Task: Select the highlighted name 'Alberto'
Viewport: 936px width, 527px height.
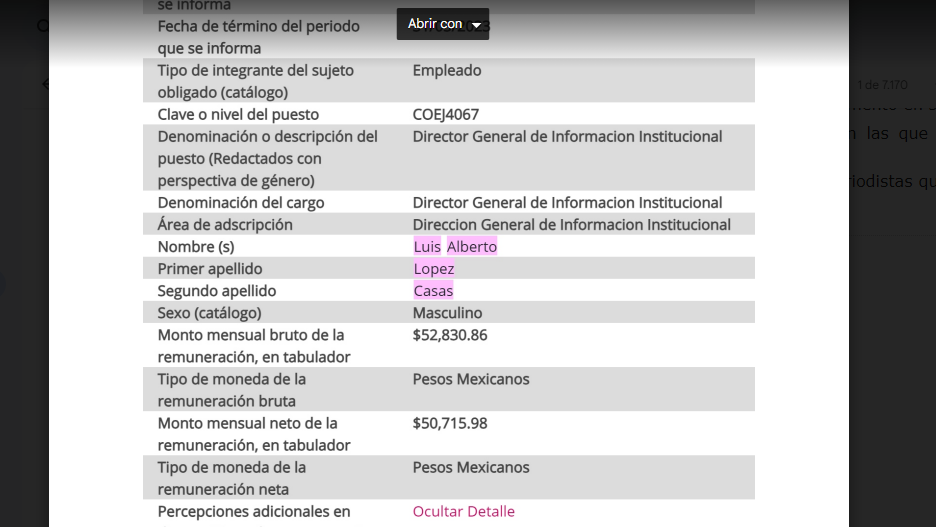Action: 471,247
